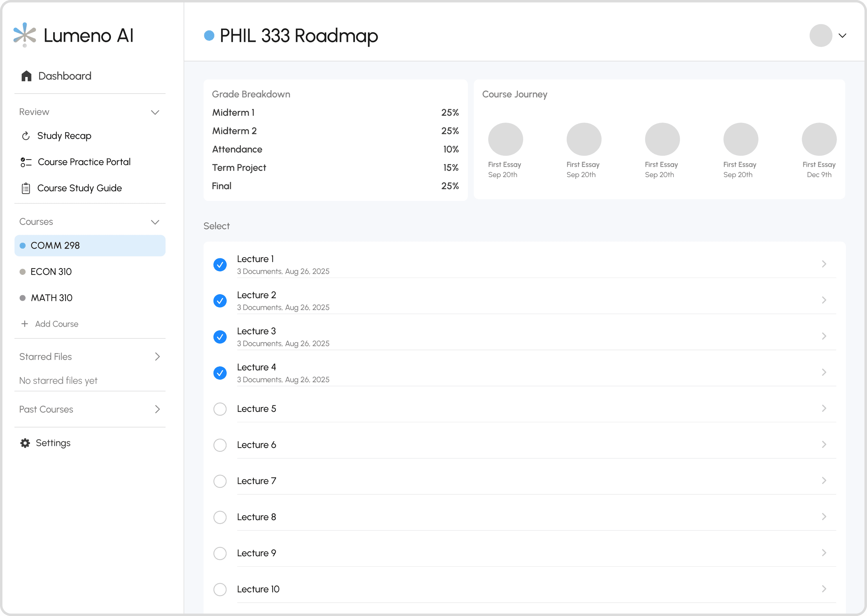Viewport: 867px width, 616px height.
Task: Click the user profile avatar circle
Action: click(x=820, y=36)
